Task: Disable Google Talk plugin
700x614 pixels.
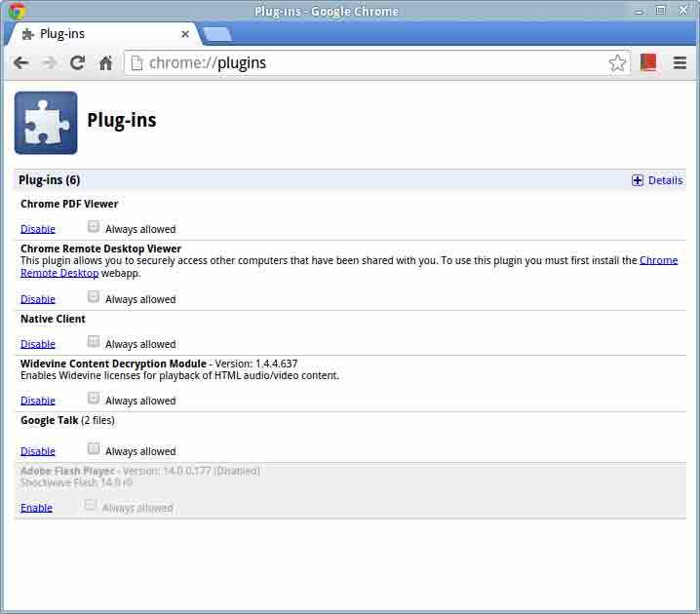Action: tap(37, 451)
